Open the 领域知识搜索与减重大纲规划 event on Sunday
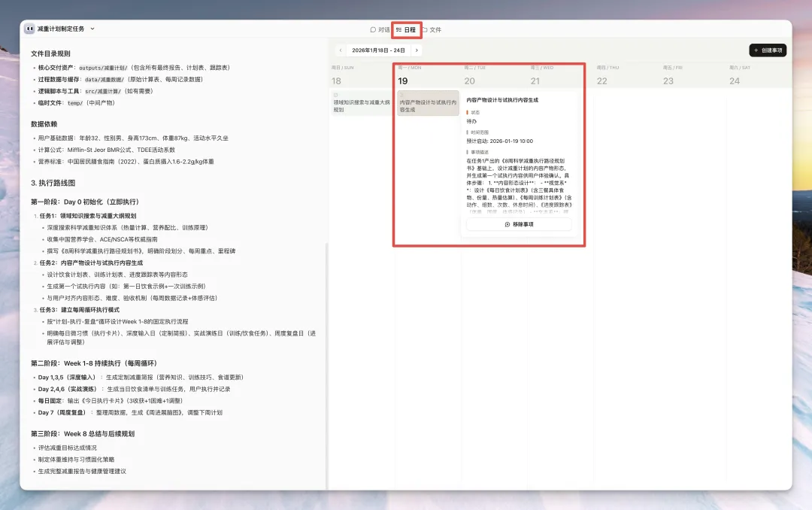The height and width of the screenshot is (510, 812). pos(362,105)
